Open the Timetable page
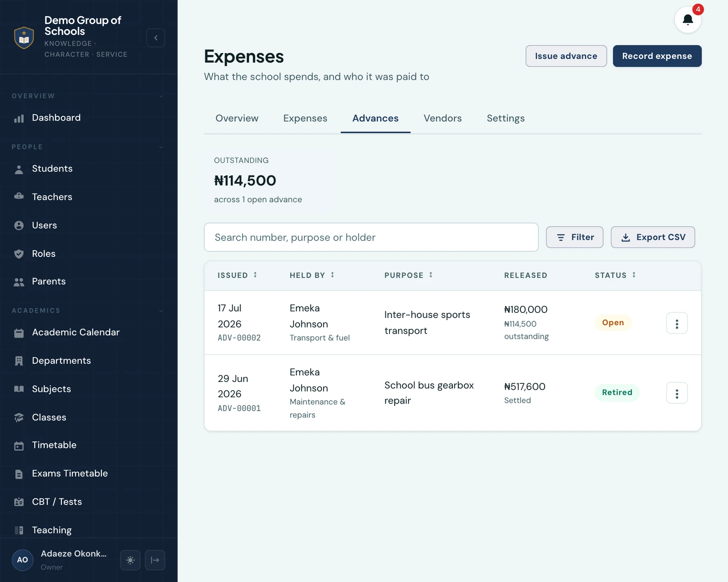The width and height of the screenshot is (728, 582). coord(89,445)
